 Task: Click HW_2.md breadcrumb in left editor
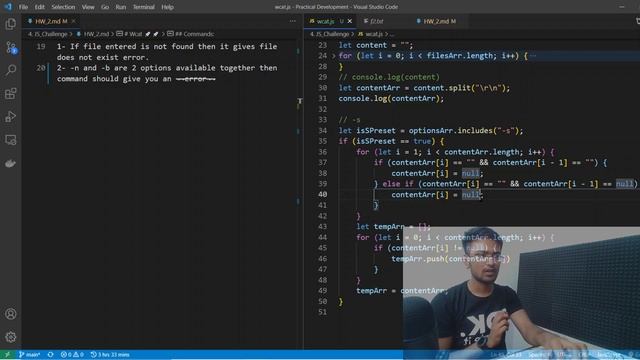coord(93,34)
